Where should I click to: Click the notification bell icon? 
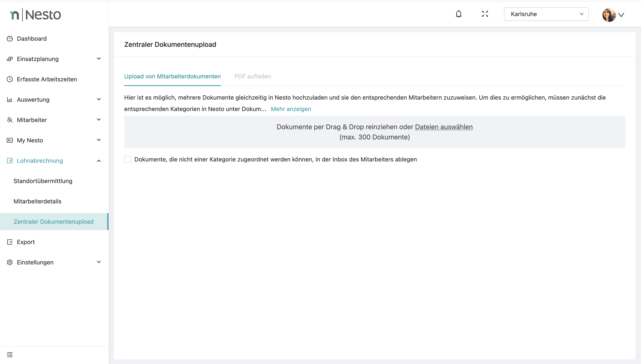coord(458,14)
